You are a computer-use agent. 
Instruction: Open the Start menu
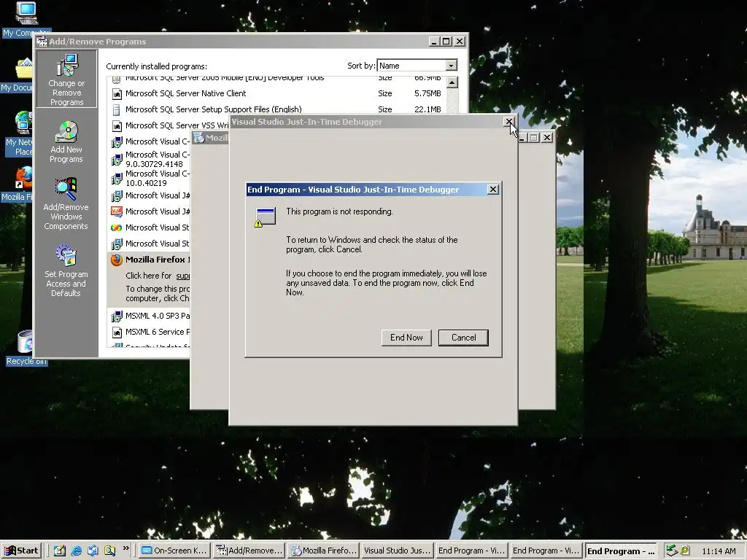pyautogui.click(x=21, y=551)
